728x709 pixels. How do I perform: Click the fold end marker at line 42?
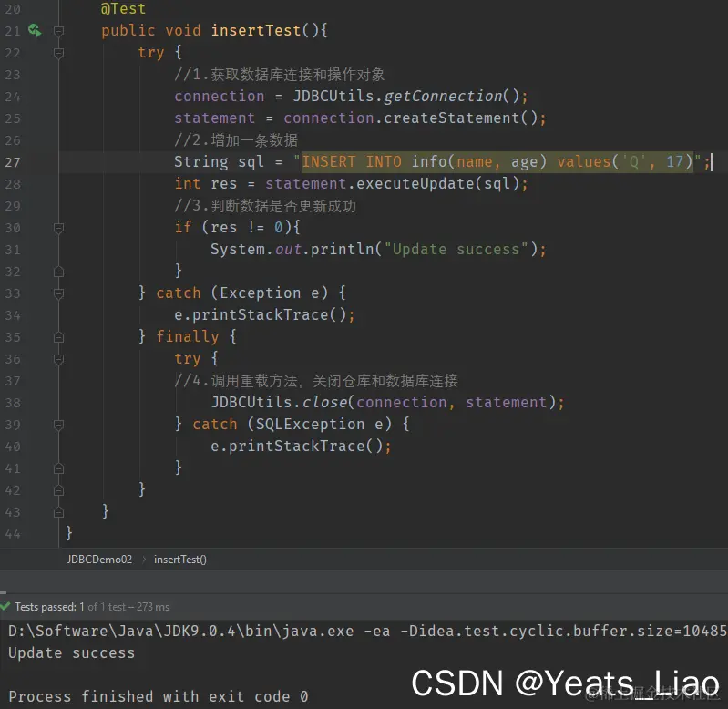point(58,490)
